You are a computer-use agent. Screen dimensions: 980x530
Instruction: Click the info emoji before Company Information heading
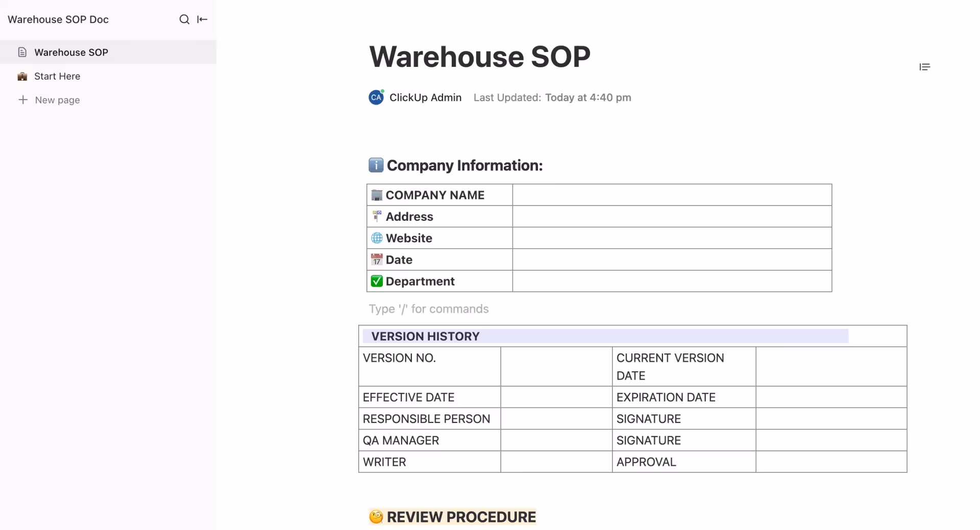[x=376, y=165]
